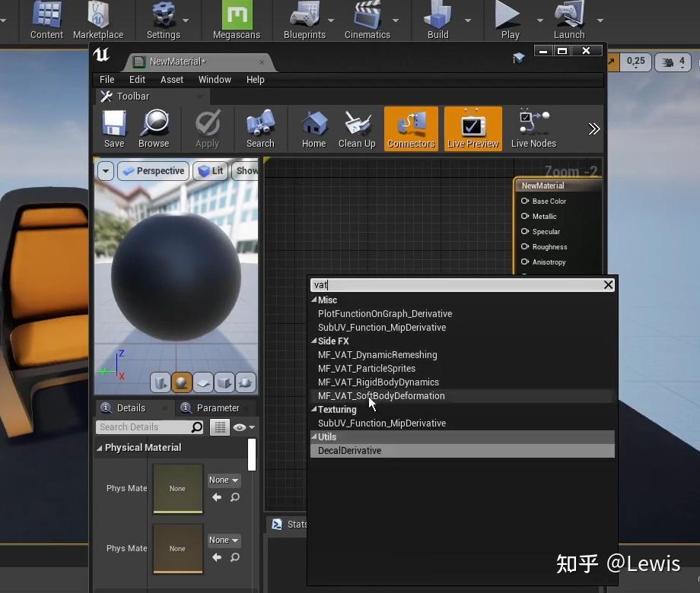
Task: Click the Save icon in toolbar
Action: coord(114,128)
